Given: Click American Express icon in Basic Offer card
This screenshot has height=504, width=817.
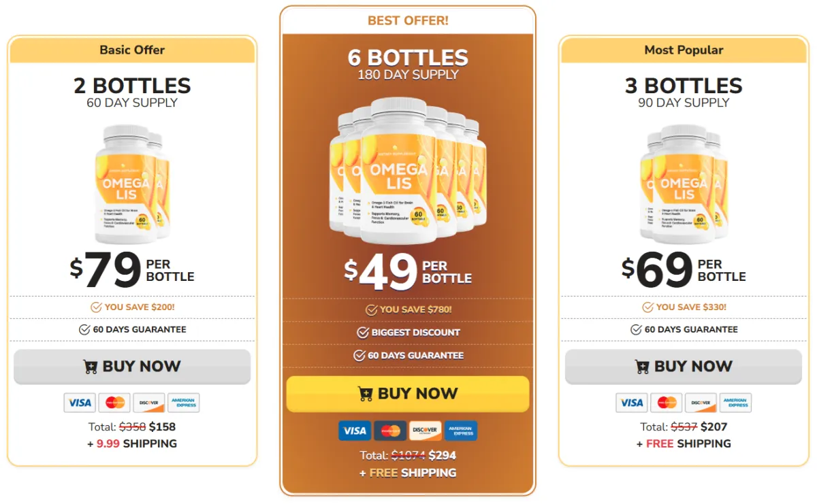Looking at the screenshot, I should click(x=184, y=403).
